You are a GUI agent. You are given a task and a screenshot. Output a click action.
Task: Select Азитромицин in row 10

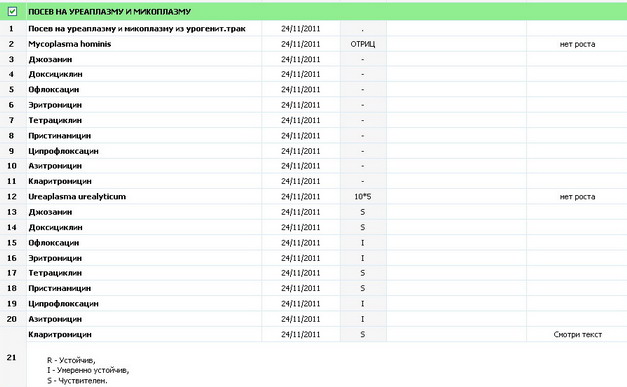pos(55,166)
